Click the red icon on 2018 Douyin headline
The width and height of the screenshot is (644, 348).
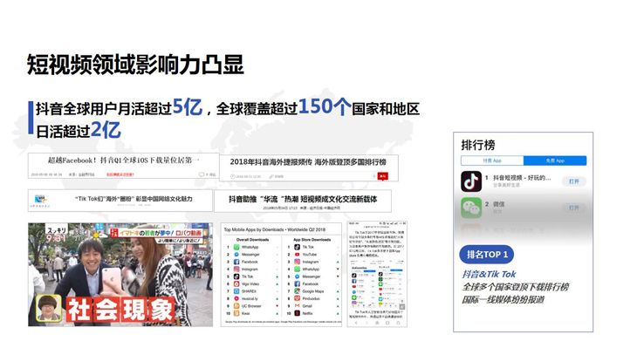[383, 176]
